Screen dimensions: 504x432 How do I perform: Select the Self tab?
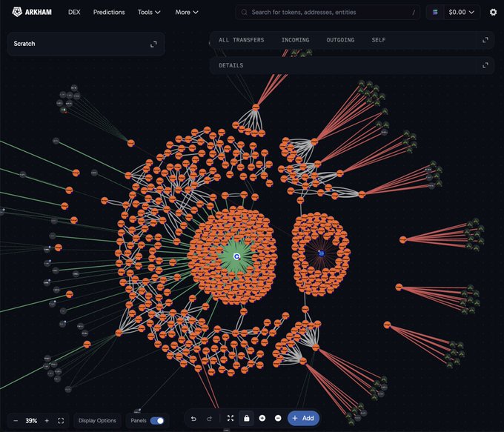(378, 40)
